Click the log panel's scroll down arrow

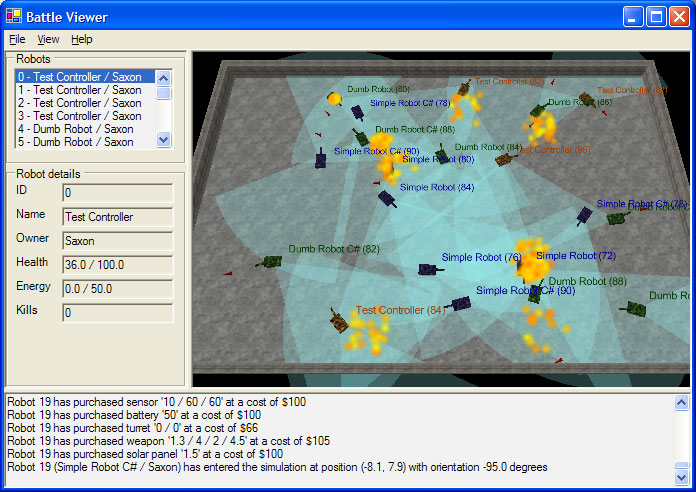tap(682, 478)
